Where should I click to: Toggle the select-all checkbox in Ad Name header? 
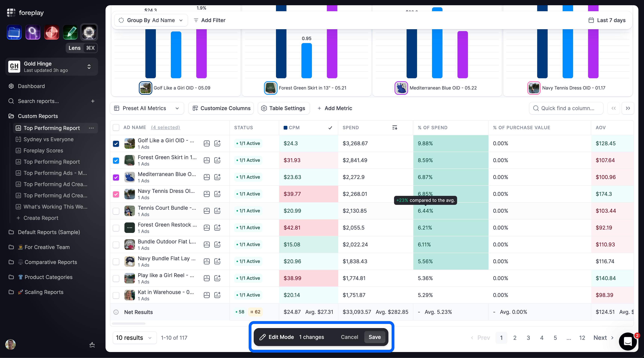point(116,128)
